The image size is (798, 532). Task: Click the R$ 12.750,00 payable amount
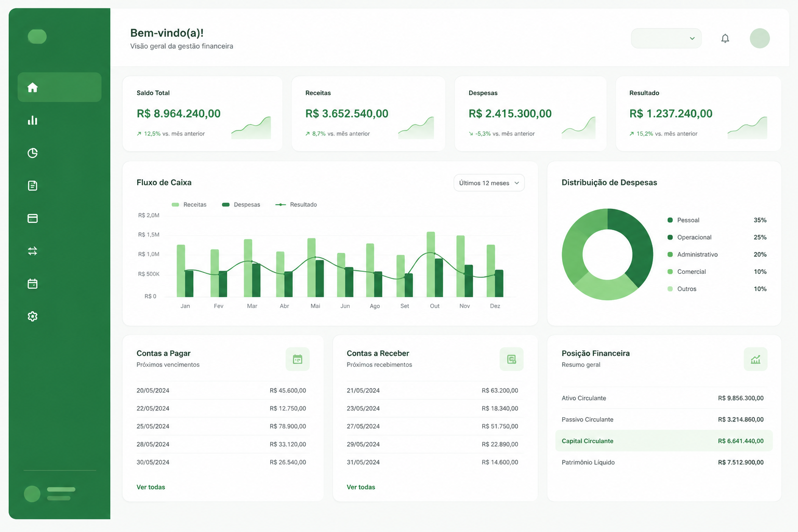[288, 408]
